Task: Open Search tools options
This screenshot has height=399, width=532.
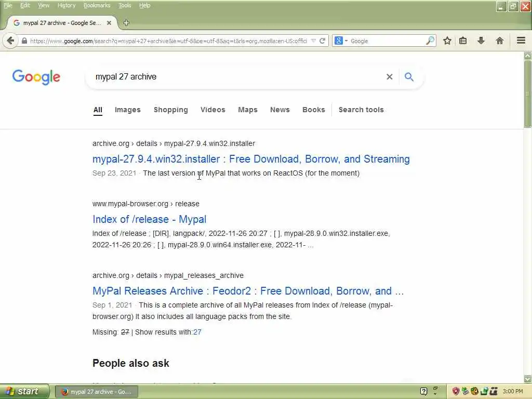Action: click(x=361, y=110)
